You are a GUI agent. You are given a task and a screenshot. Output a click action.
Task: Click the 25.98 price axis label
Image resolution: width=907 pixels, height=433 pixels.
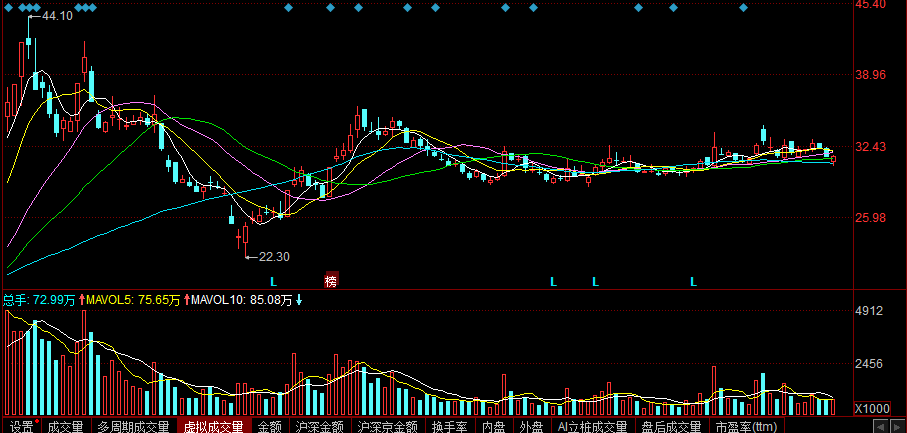(873, 218)
